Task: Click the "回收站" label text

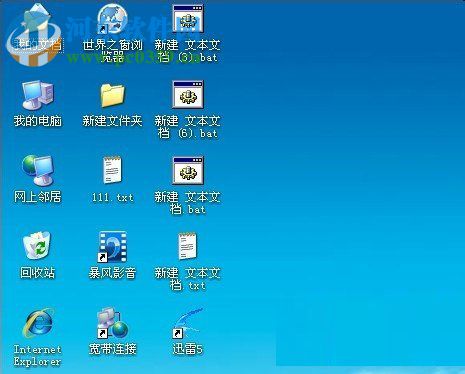Action: (37, 273)
